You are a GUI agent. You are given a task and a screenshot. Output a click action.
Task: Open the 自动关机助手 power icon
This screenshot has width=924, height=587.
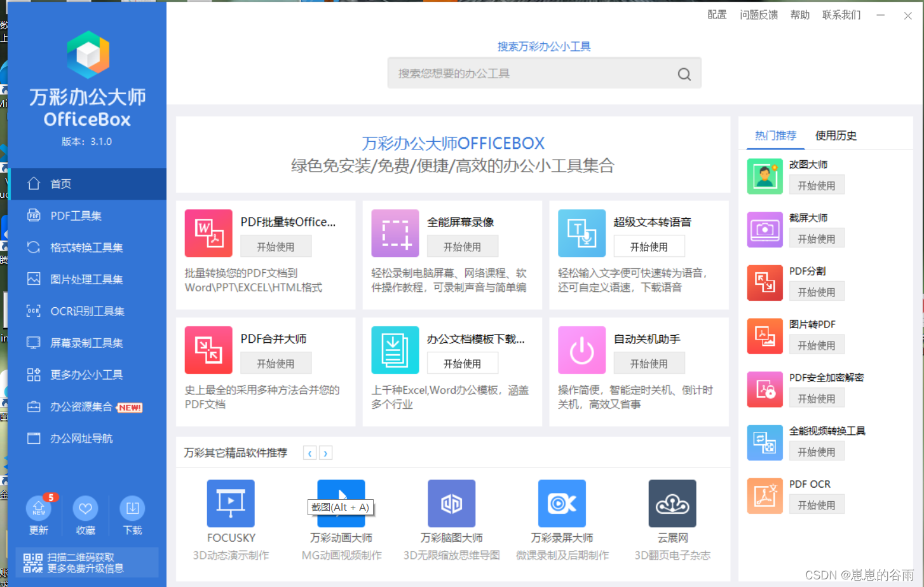[x=582, y=350]
